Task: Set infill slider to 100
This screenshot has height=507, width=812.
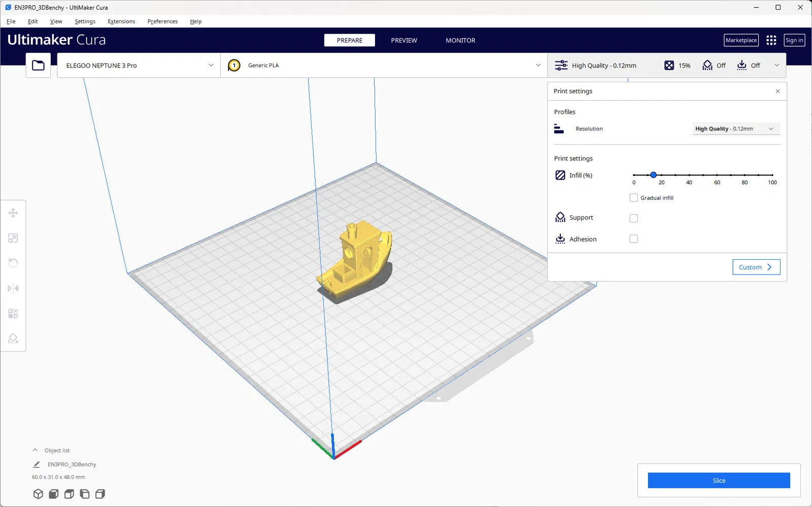Action: point(772,175)
